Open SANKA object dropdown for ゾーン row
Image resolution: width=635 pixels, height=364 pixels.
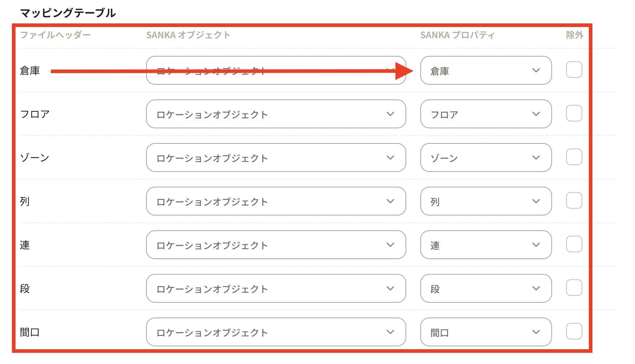tap(276, 158)
